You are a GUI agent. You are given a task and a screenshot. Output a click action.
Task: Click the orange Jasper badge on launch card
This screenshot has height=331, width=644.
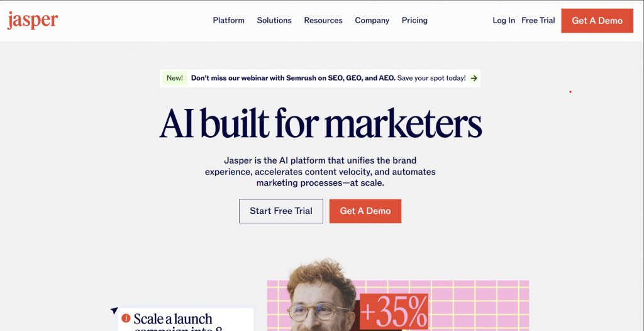point(126,318)
